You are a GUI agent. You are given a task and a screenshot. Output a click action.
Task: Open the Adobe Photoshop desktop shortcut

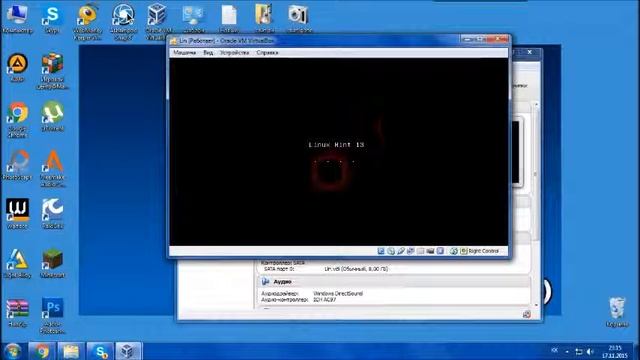coord(52,316)
